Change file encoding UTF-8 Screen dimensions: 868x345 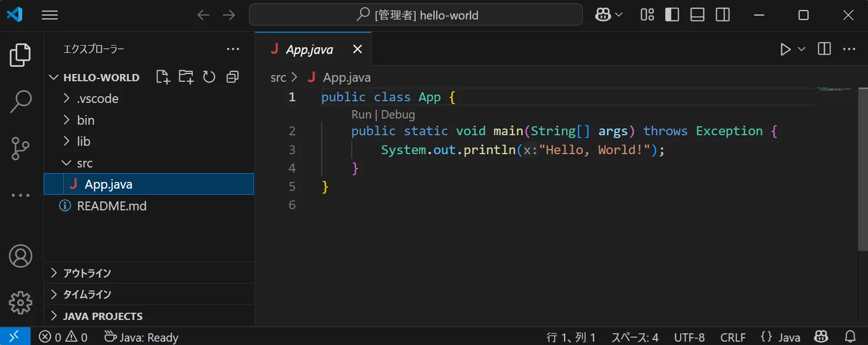[690, 337]
